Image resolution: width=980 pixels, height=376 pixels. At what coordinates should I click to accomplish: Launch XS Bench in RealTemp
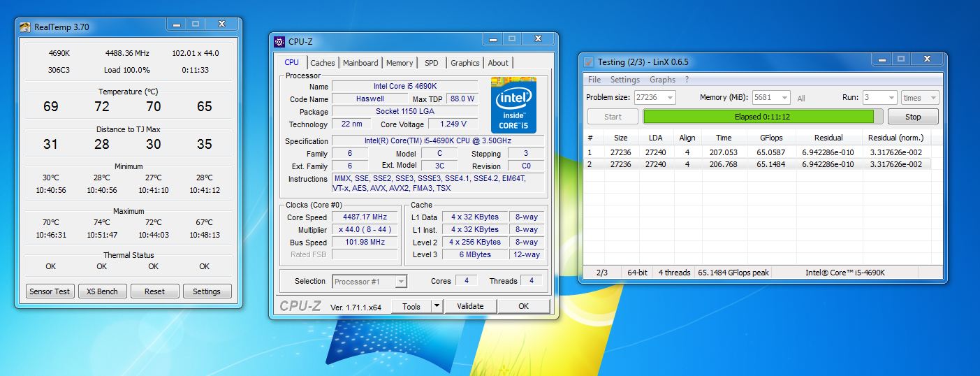[x=102, y=291]
